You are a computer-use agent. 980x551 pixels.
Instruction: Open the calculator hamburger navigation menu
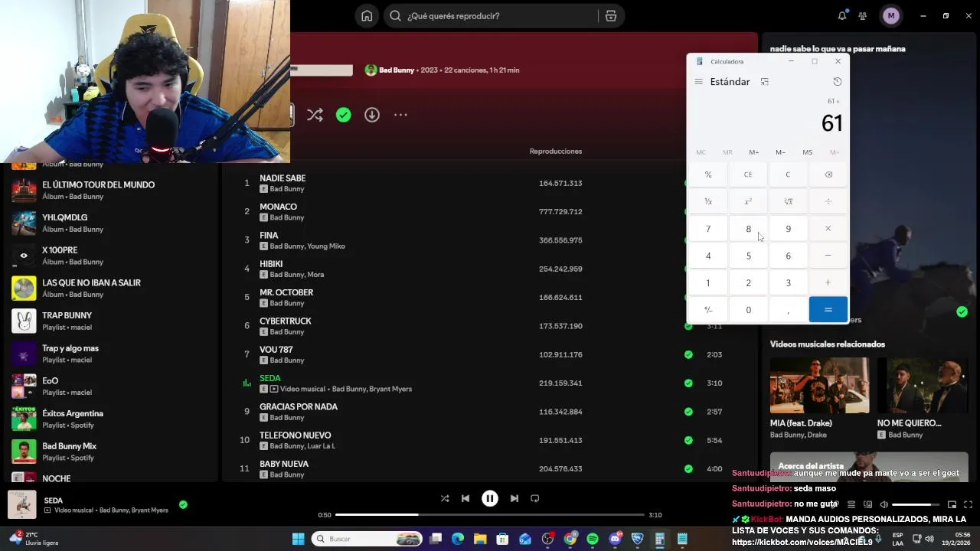pyautogui.click(x=698, y=82)
